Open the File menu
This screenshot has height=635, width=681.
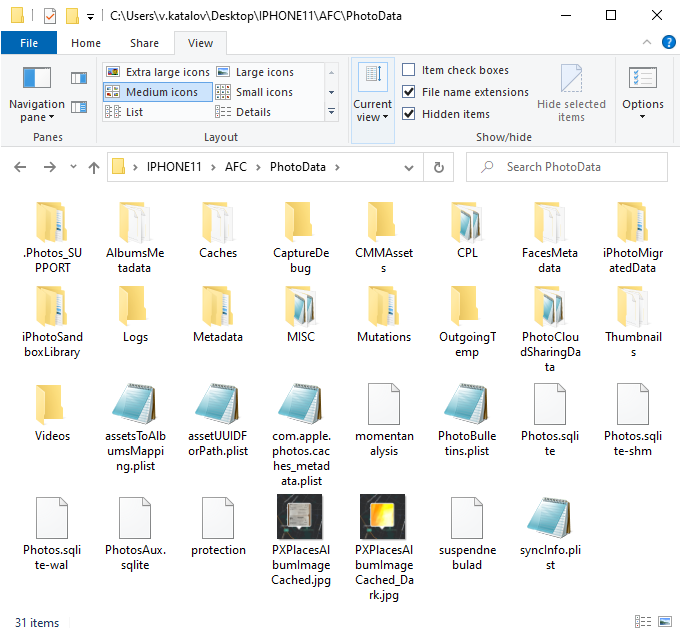click(x=29, y=43)
